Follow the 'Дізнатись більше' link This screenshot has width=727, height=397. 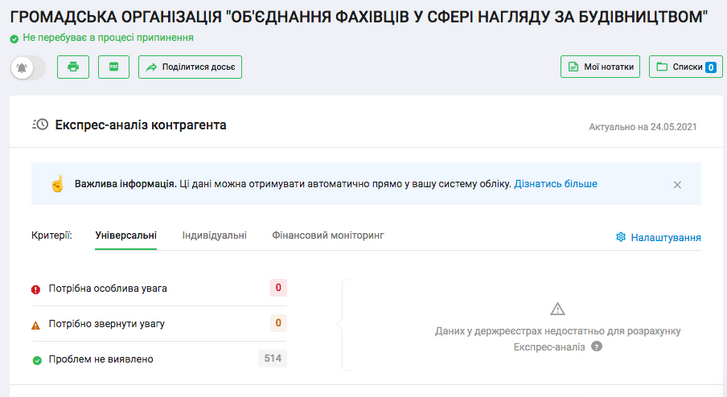coord(555,184)
